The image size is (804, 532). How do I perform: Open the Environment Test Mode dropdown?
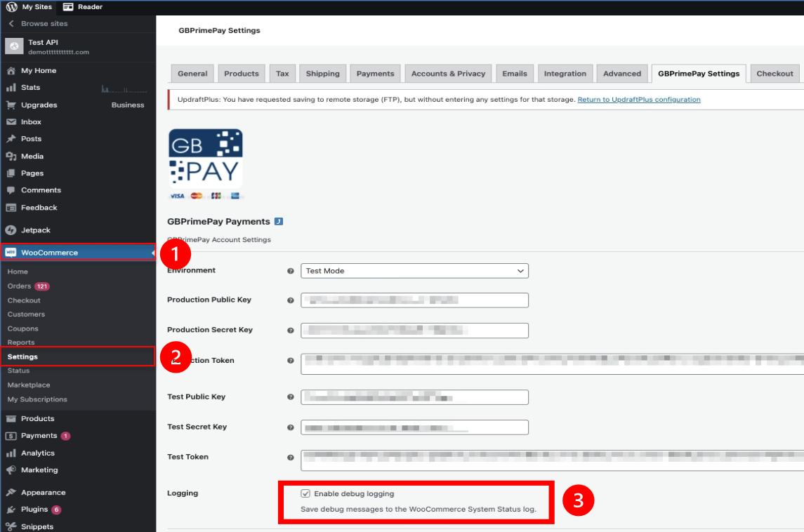tap(414, 271)
